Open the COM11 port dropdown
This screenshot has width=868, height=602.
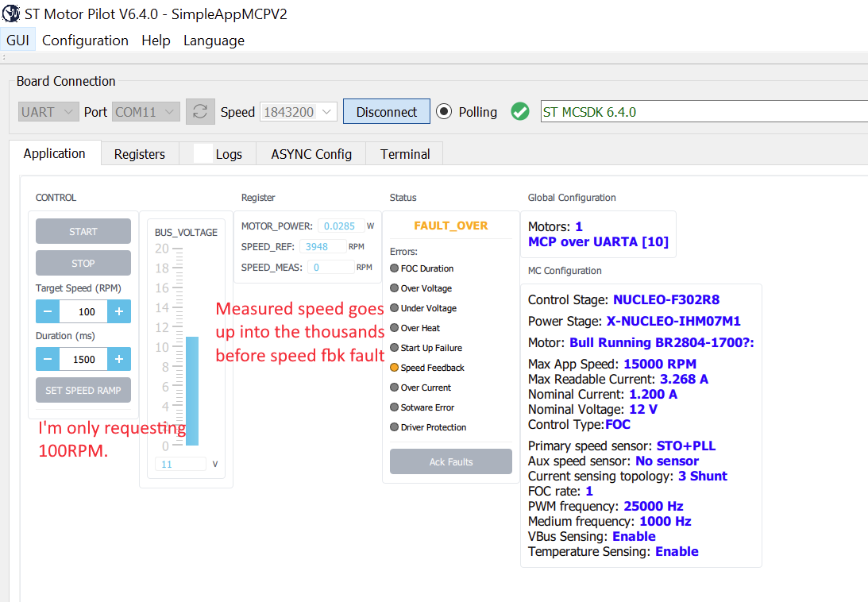tap(145, 111)
